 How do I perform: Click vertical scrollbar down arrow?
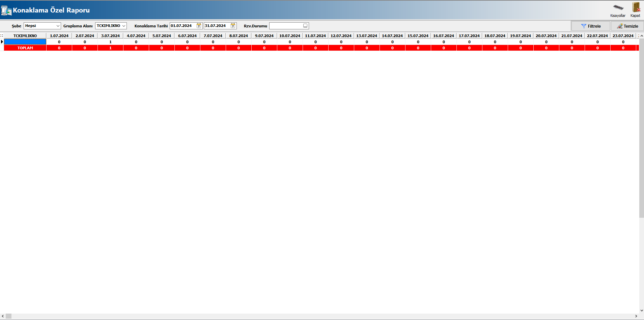pyautogui.click(x=642, y=311)
